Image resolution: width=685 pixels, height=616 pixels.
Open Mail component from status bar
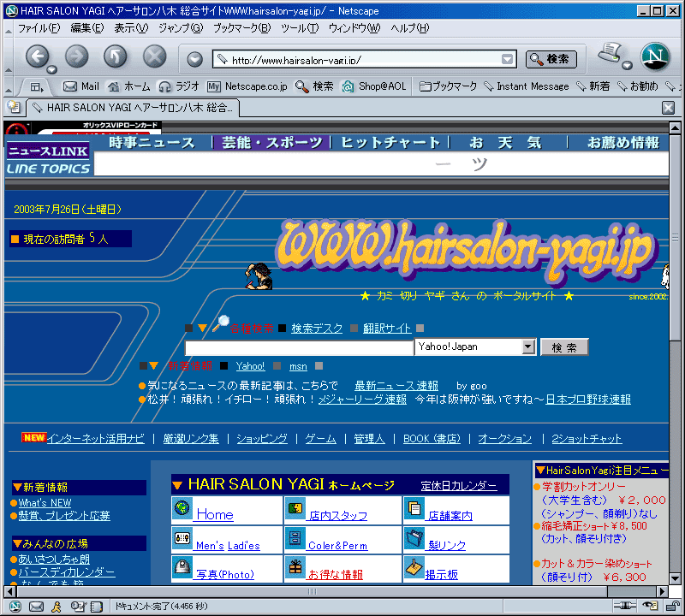(36, 606)
